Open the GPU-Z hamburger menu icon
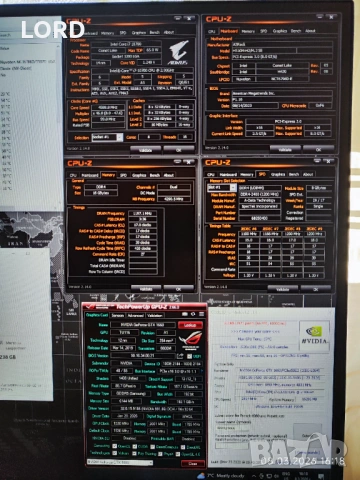 tap(201, 314)
